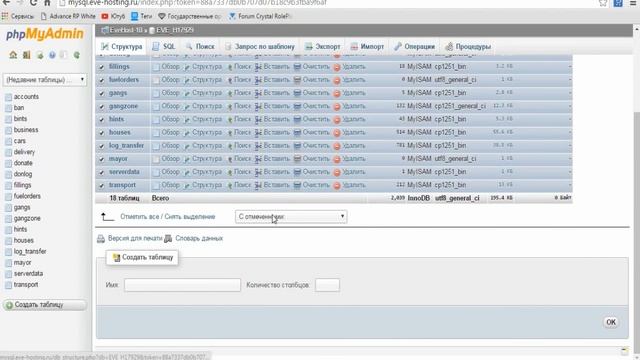Open the Export tab
The height and width of the screenshot is (360, 640).
point(322,47)
